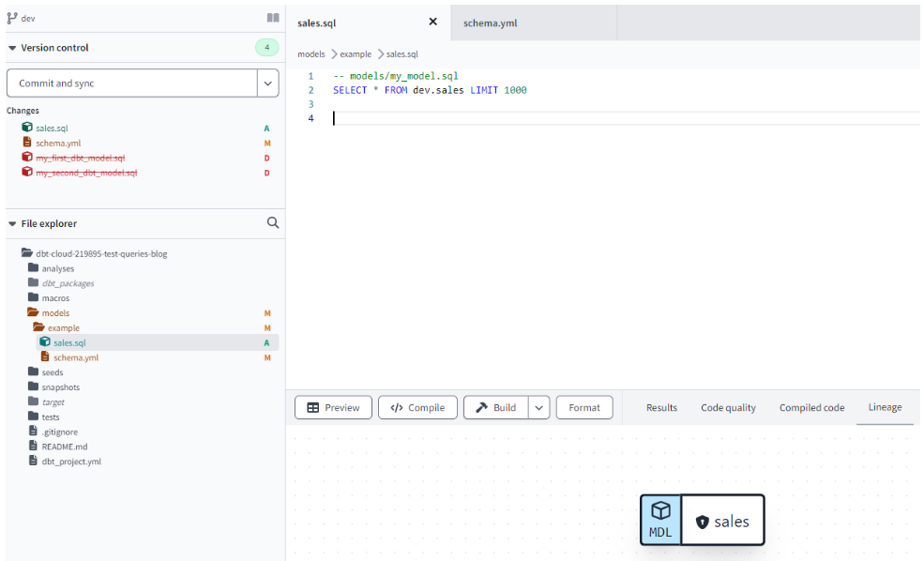Click the grid icon on the Preview button
The width and height of the screenshot is (924, 561).
click(x=311, y=407)
